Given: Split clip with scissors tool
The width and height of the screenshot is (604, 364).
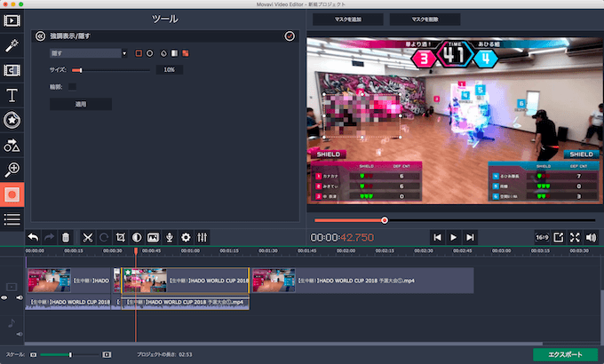Looking at the screenshot, I should (88, 237).
